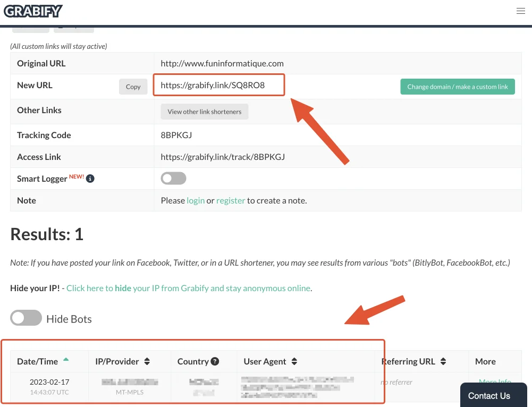Click the access link track/8BPKGJ text

[x=223, y=157]
